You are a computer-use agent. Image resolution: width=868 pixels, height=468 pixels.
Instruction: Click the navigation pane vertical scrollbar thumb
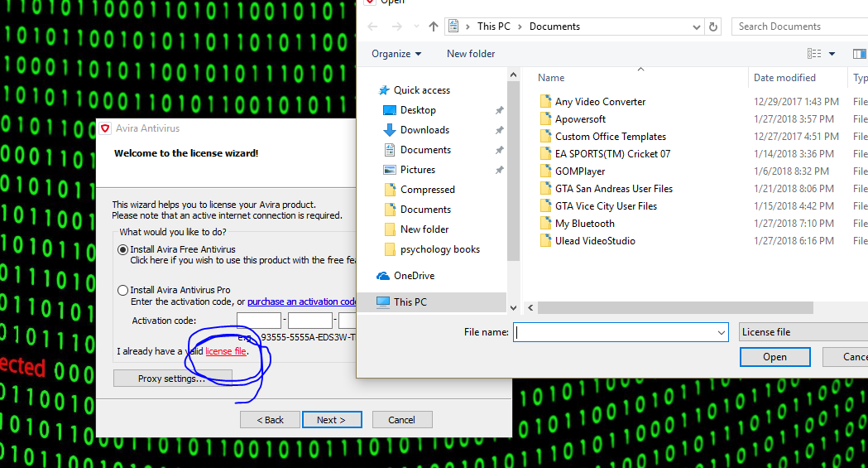(x=514, y=171)
